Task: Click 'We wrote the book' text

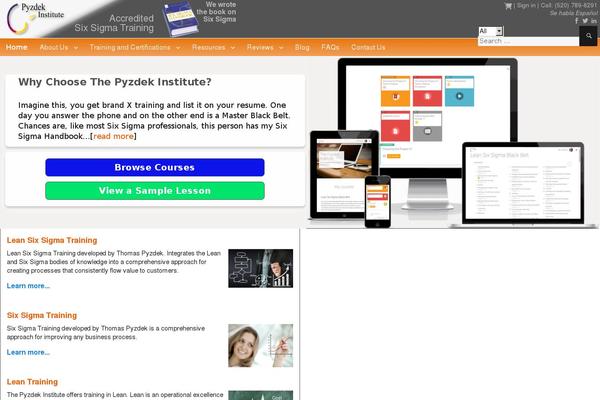Action: pos(216,12)
